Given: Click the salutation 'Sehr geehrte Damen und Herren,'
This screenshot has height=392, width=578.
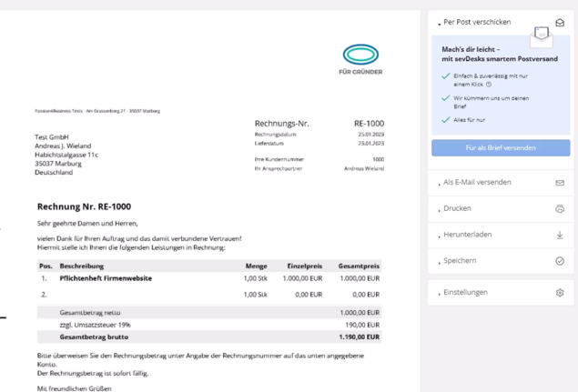Looking at the screenshot, I should click(x=87, y=224).
